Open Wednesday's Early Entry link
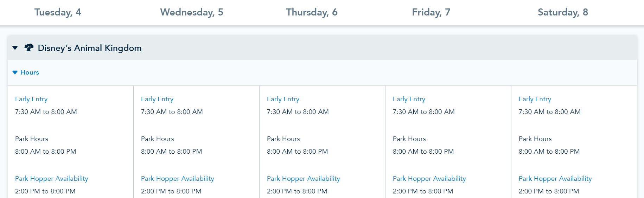Viewport: 644px width, 198px height. tap(157, 99)
